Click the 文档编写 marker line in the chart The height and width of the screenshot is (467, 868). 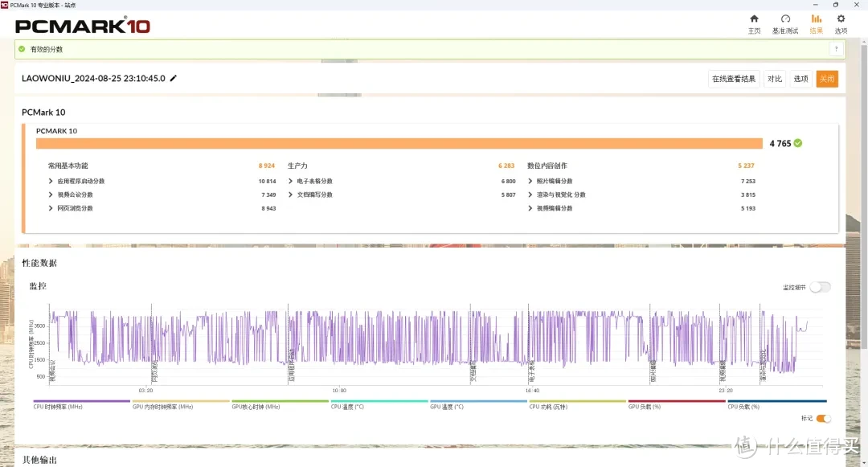tap(470, 343)
